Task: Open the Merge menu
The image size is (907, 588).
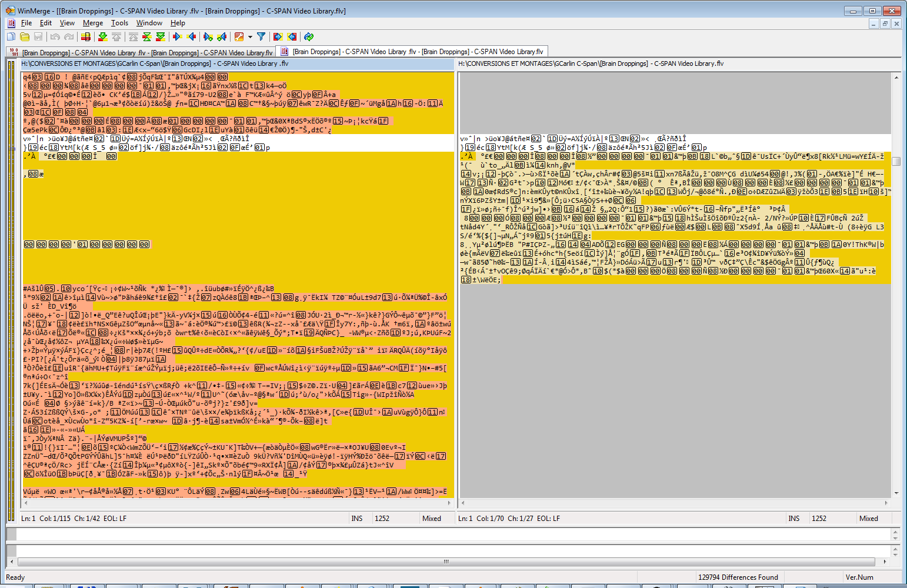Action: [x=92, y=23]
